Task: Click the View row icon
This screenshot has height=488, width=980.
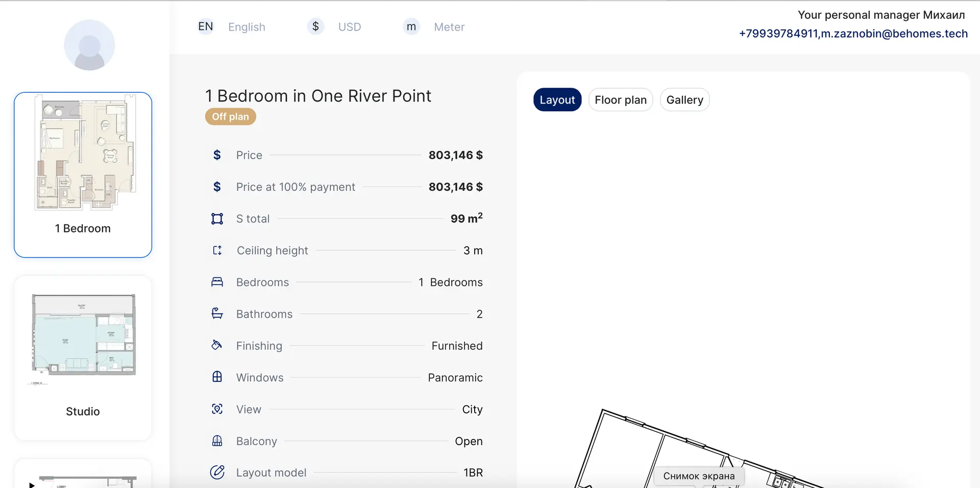Action: (x=217, y=409)
